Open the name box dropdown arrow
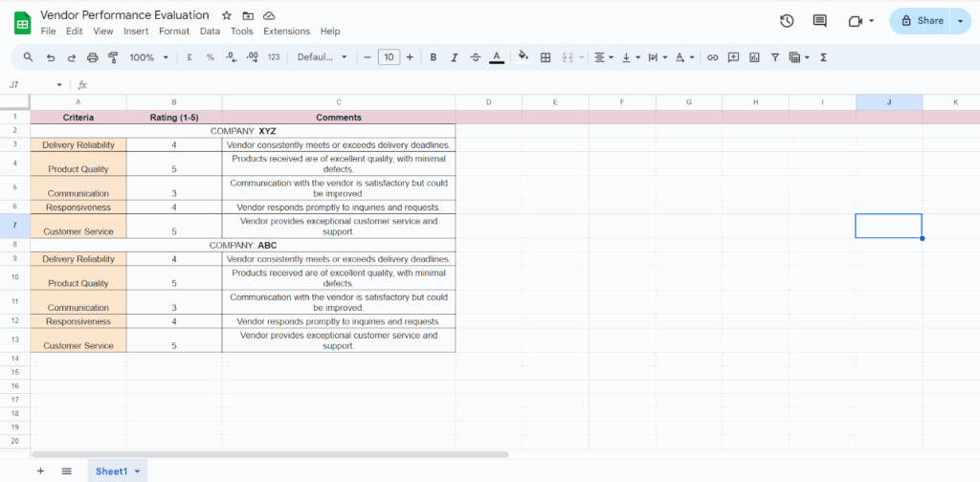 59,85
